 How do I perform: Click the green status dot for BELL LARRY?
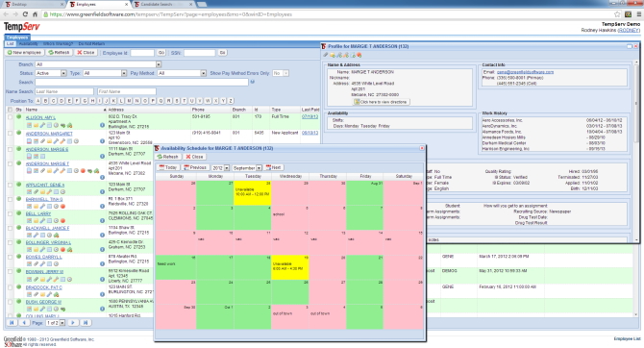[18, 213]
